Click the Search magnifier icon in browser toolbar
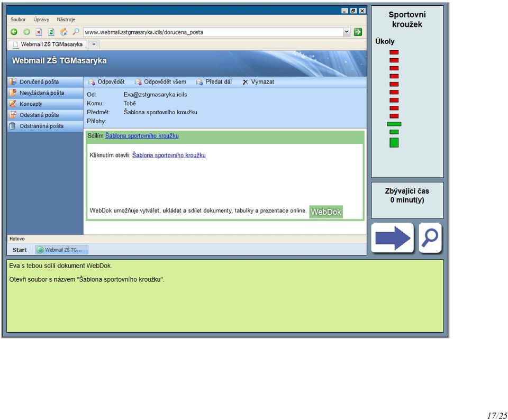This screenshot has width=508, height=420. click(76, 32)
